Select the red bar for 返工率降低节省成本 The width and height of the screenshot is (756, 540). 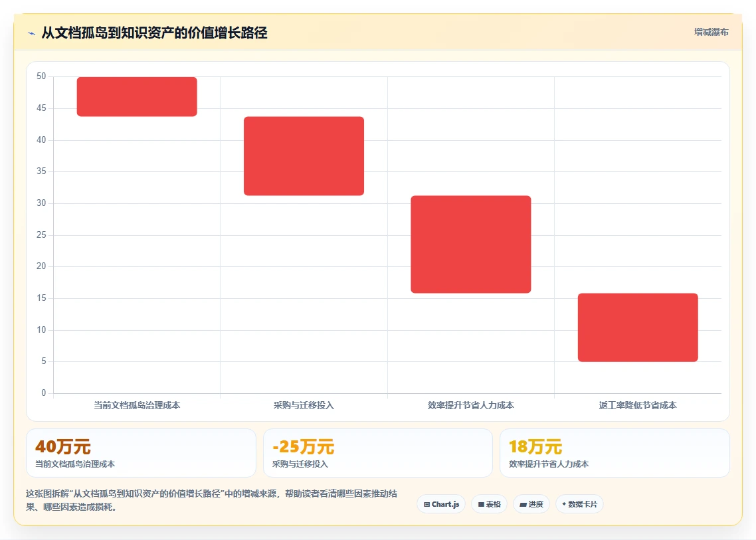click(x=638, y=327)
